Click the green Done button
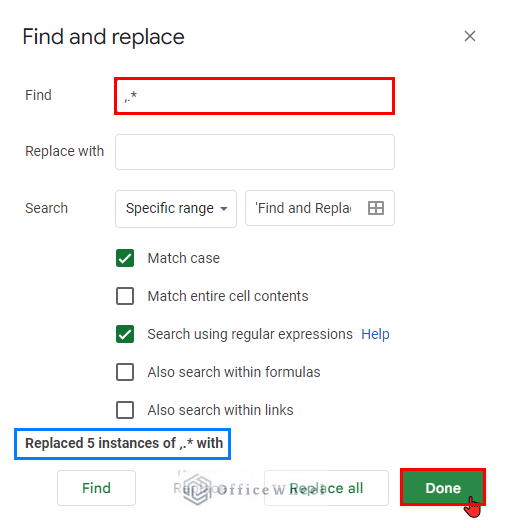 click(443, 488)
